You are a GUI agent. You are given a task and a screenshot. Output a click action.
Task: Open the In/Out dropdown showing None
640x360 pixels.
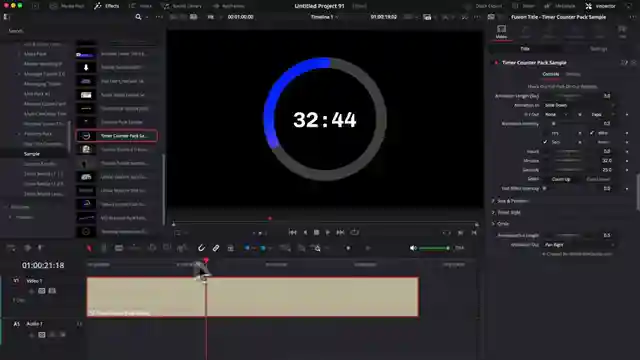click(557, 115)
